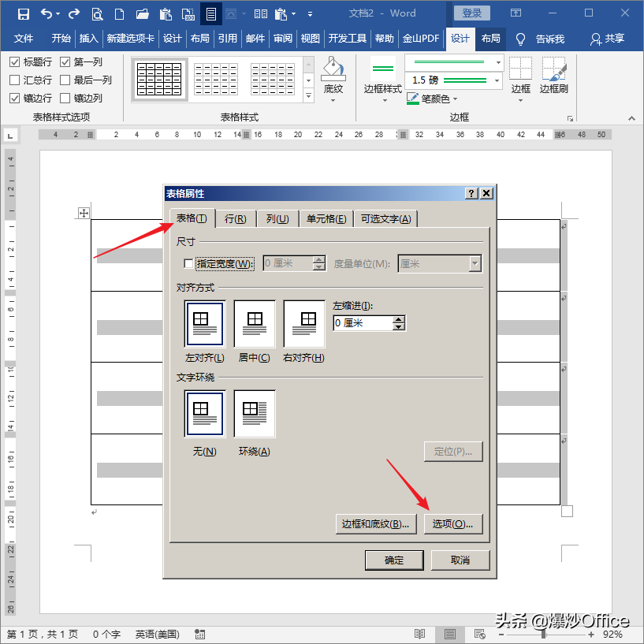Select Left alignment (左对齐) option

tap(205, 324)
